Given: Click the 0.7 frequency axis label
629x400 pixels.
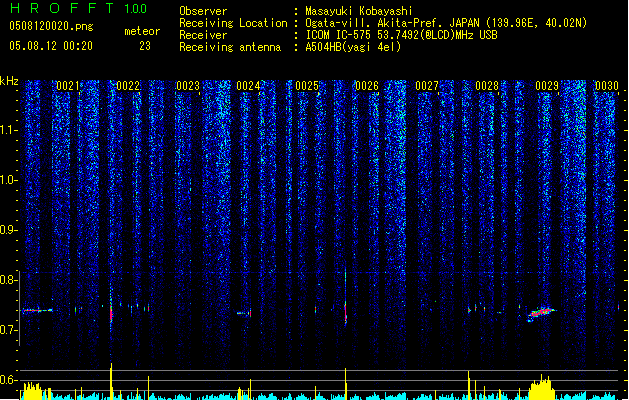Looking at the screenshot, I should [x=9, y=330].
